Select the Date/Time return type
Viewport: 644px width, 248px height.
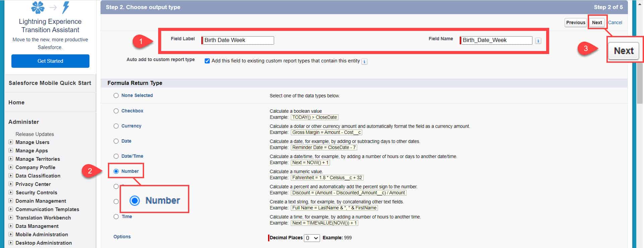pyautogui.click(x=116, y=156)
